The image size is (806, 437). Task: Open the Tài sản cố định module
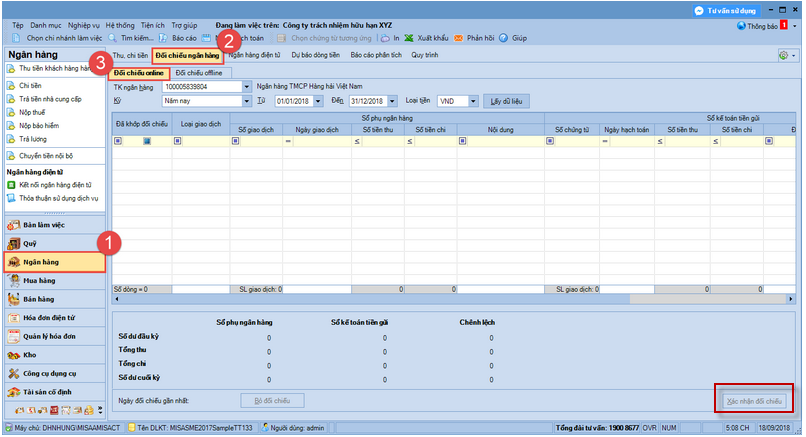54,392
